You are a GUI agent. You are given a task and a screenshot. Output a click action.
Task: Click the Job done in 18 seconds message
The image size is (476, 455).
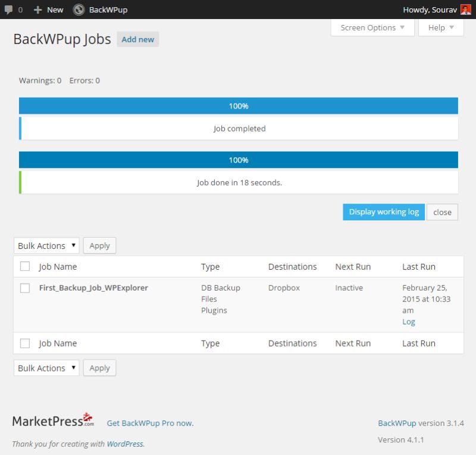tap(240, 183)
